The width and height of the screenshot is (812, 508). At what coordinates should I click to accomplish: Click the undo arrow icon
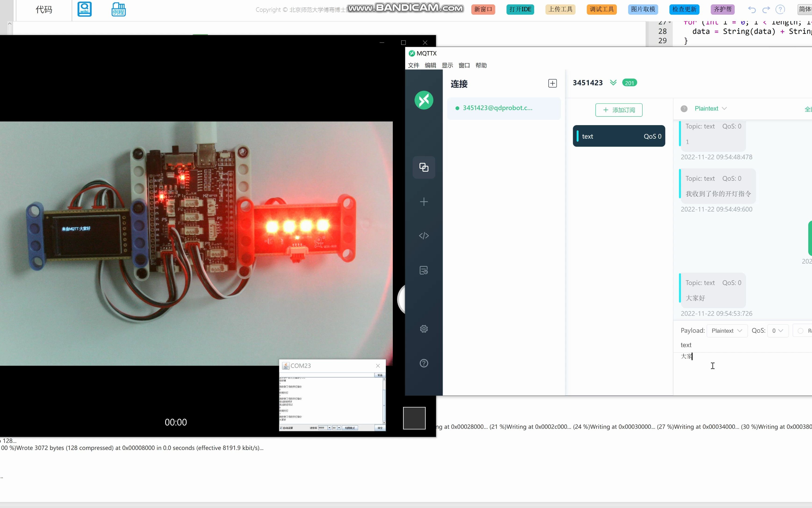pos(752,10)
